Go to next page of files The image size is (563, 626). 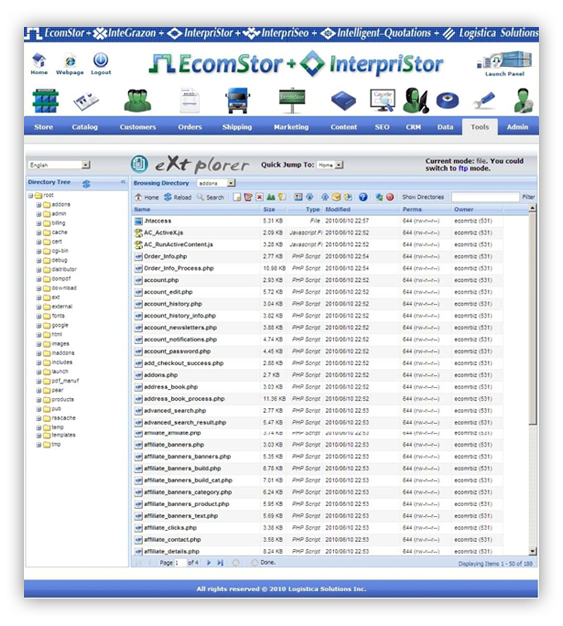208,563
